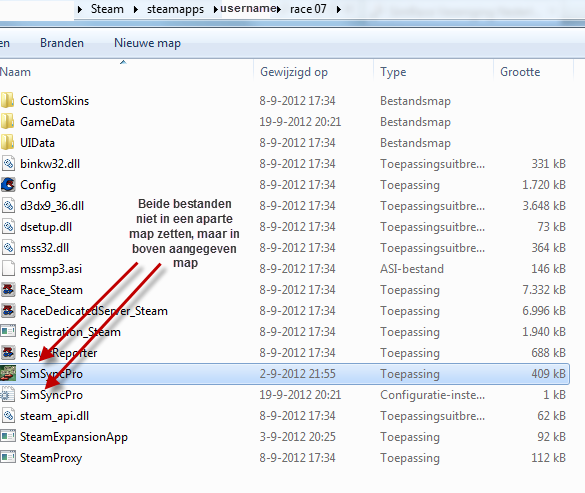Select the UIData folder name
The width and height of the screenshot is (585, 493).
(x=37, y=143)
